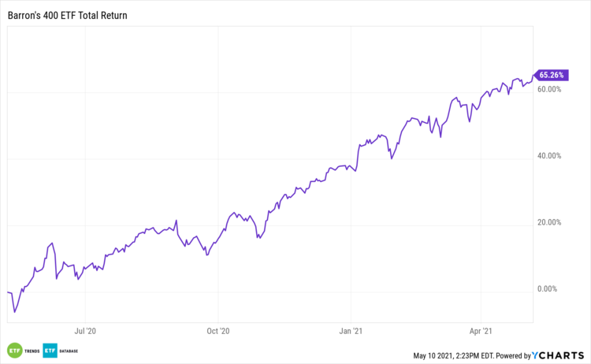Click the 60.00% y-axis label

(x=548, y=89)
